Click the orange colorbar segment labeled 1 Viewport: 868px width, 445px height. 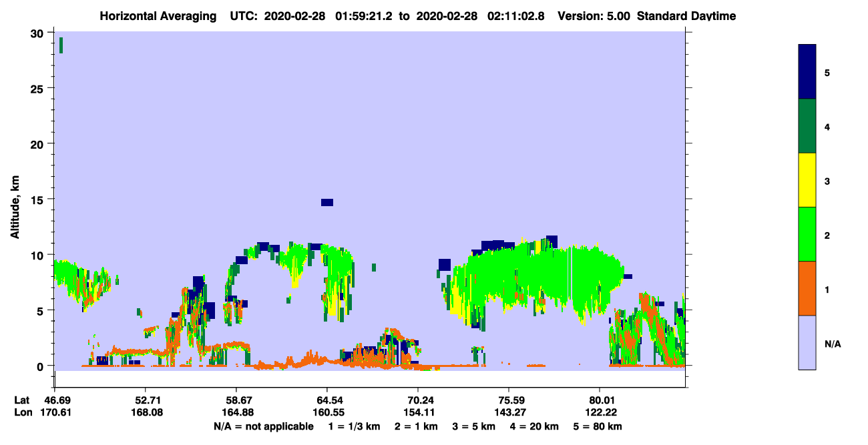coord(807,288)
